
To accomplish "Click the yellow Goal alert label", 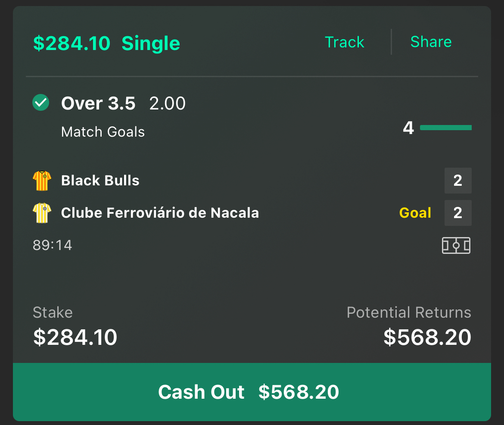I will 415,213.
